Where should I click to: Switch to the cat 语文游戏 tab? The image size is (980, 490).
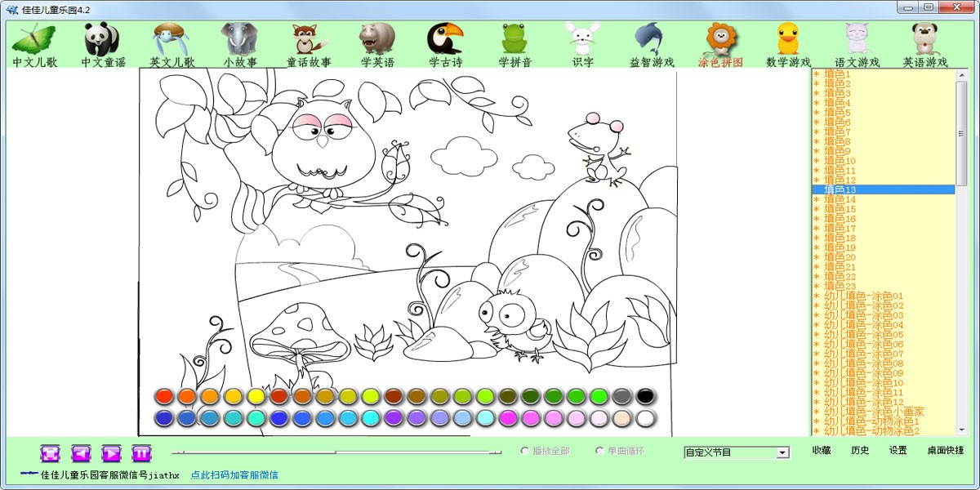tap(857, 46)
